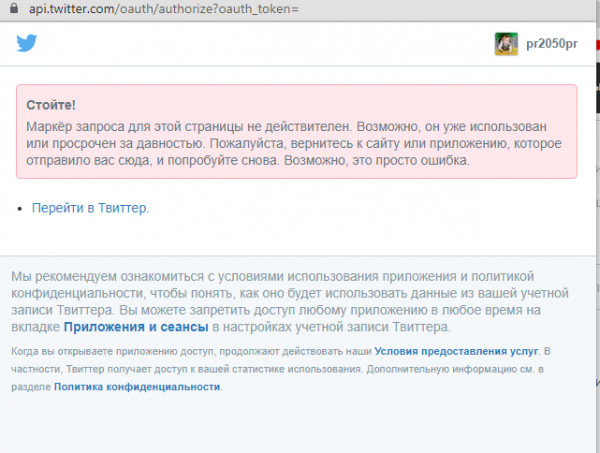Click the "Мы рекомендуем ознакомиться" paragraph
The height and width of the screenshot is (453, 600).
point(290,301)
